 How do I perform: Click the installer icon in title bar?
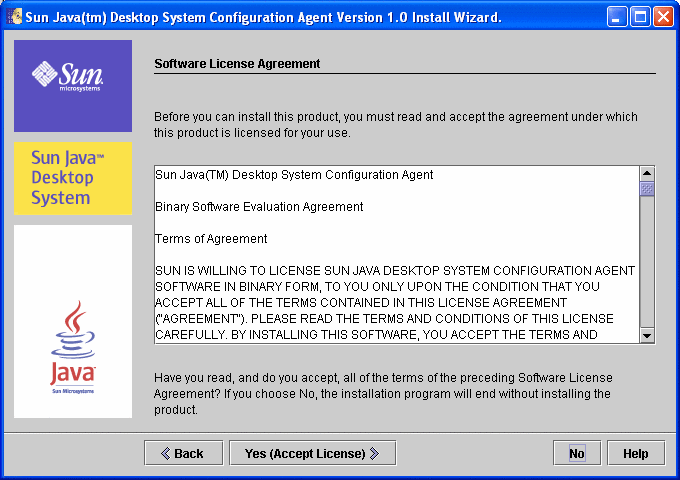point(14,16)
